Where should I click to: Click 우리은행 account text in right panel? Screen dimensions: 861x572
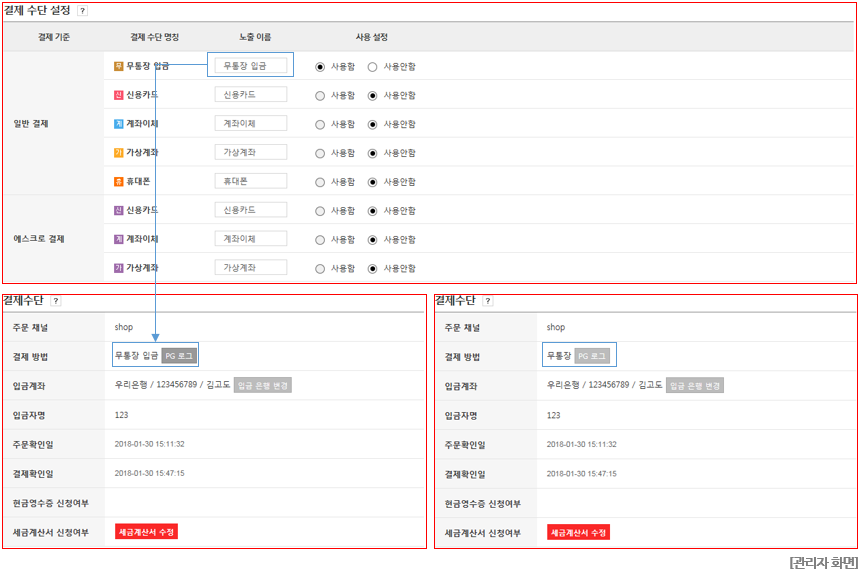[605, 385]
